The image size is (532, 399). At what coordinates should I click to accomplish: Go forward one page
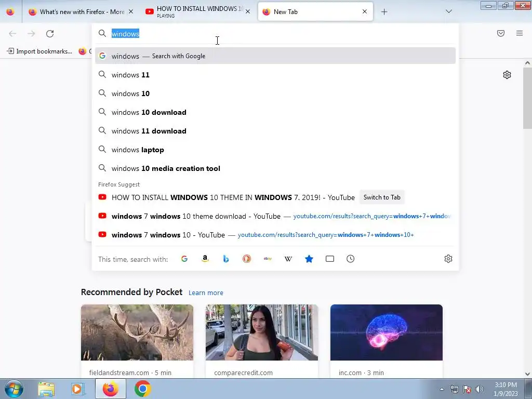(31, 34)
